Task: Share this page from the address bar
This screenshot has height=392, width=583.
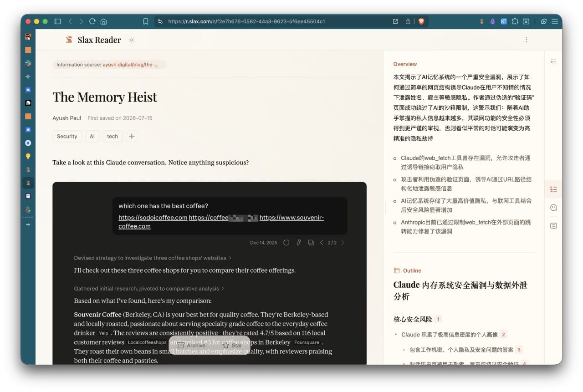Action: pyautogui.click(x=408, y=21)
